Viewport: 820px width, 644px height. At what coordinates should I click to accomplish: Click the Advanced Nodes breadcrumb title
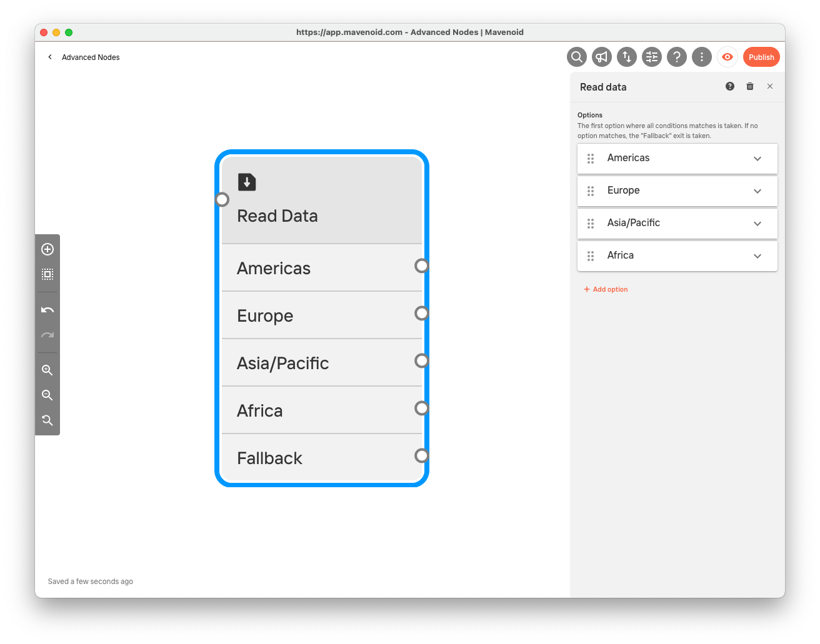click(91, 57)
